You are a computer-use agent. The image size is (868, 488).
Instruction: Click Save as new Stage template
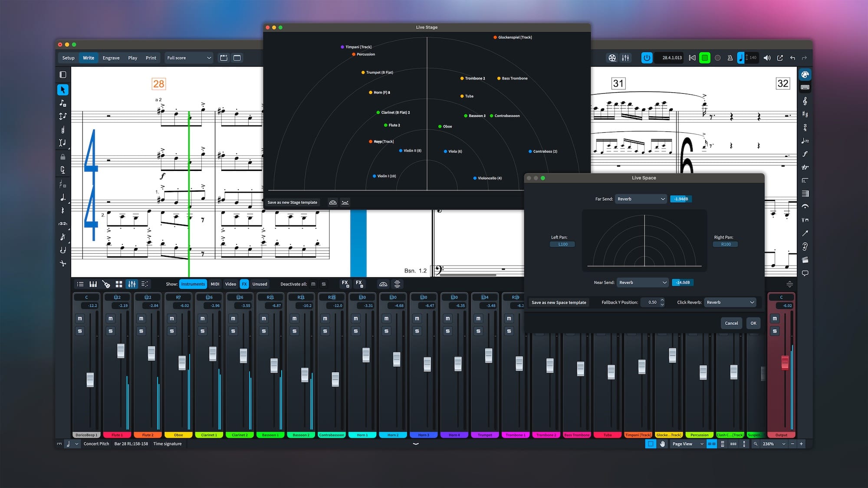(x=292, y=203)
